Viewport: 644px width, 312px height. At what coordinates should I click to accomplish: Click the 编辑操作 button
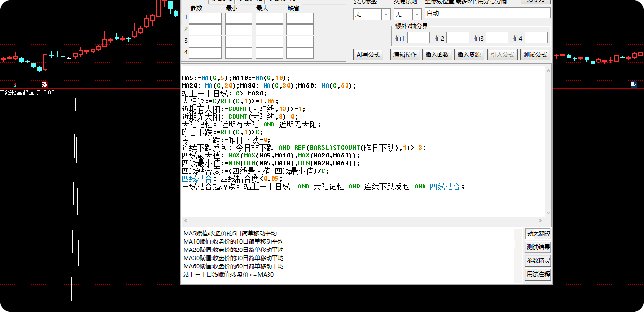click(405, 55)
